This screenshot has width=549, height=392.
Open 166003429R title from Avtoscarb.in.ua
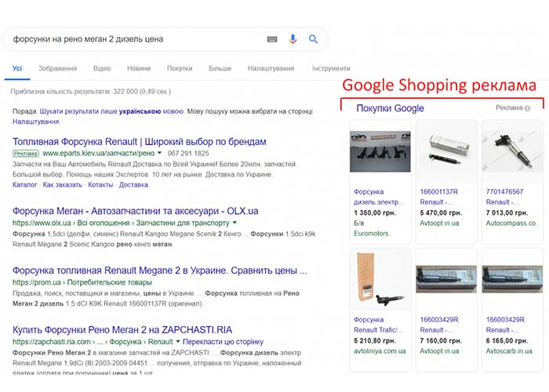(x=505, y=325)
